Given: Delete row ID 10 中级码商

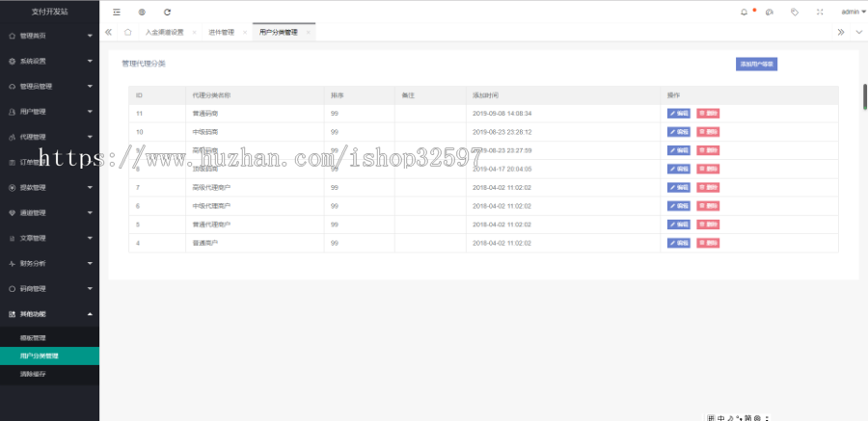Looking at the screenshot, I should pos(708,132).
